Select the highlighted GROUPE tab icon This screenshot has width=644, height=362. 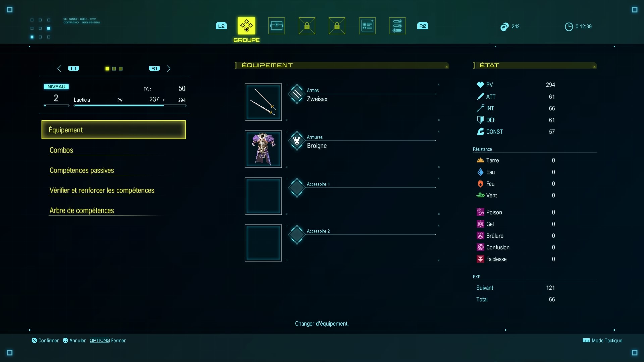(x=247, y=26)
